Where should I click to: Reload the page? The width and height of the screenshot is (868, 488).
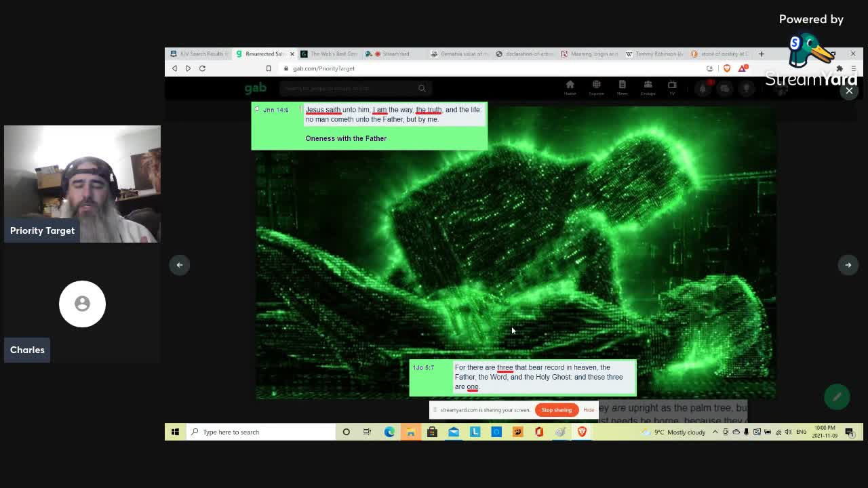(202, 68)
